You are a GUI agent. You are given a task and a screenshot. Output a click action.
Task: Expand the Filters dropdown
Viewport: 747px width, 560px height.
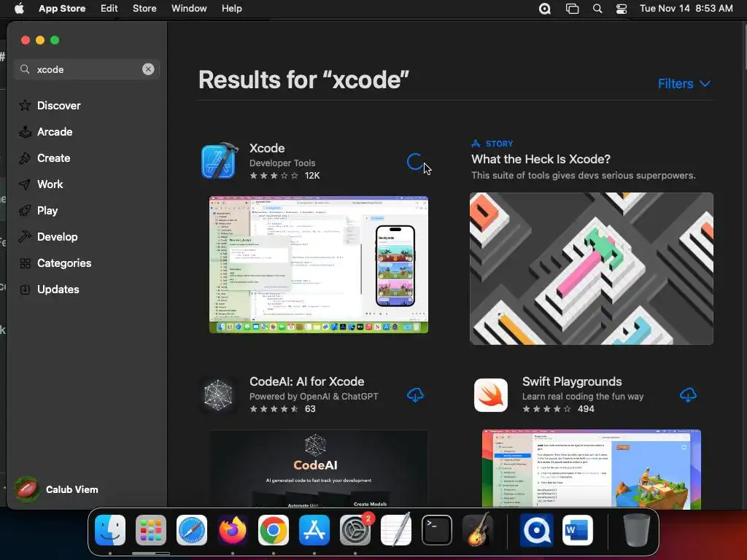684,84
